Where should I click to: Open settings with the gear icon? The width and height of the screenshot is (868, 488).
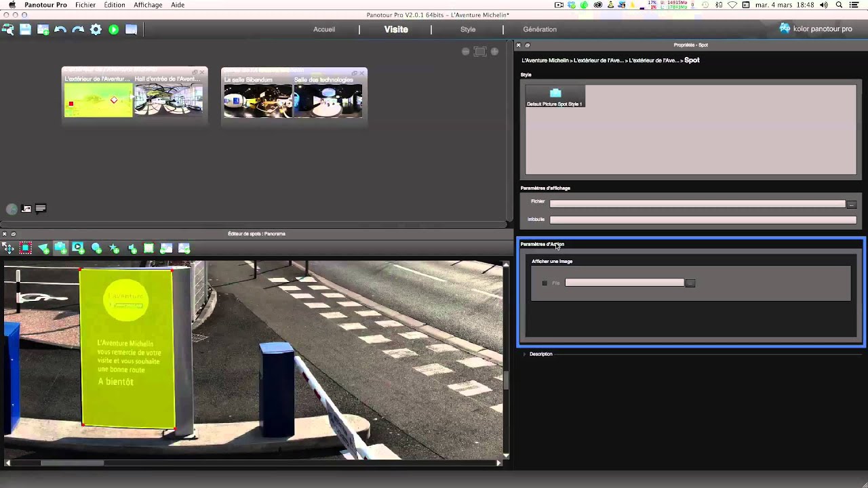(x=96, y=29)
